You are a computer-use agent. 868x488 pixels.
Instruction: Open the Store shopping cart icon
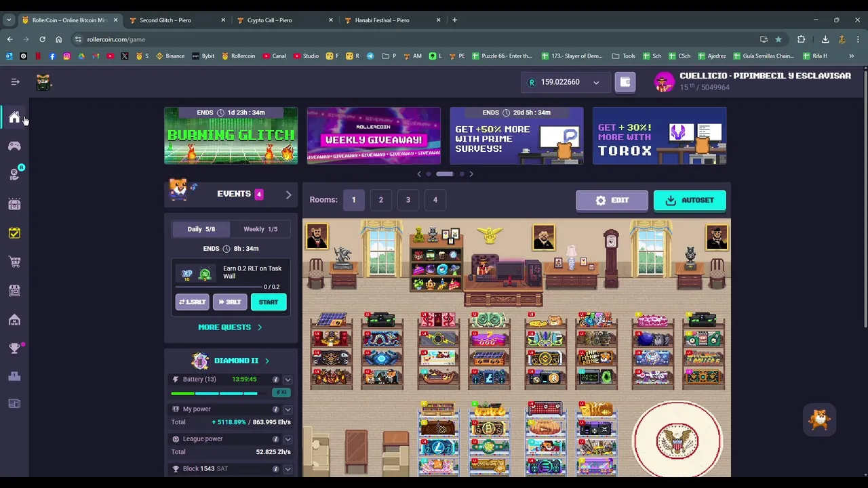click(x=14, y=262)
